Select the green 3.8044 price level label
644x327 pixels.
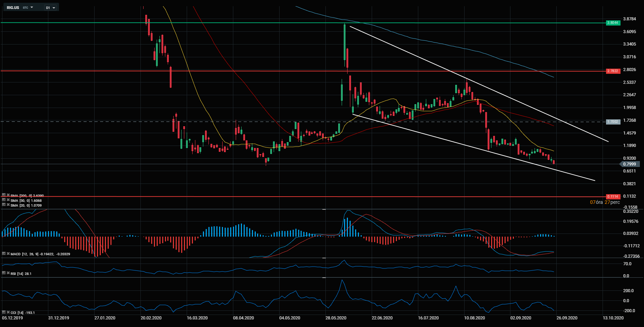pos(613,23)
